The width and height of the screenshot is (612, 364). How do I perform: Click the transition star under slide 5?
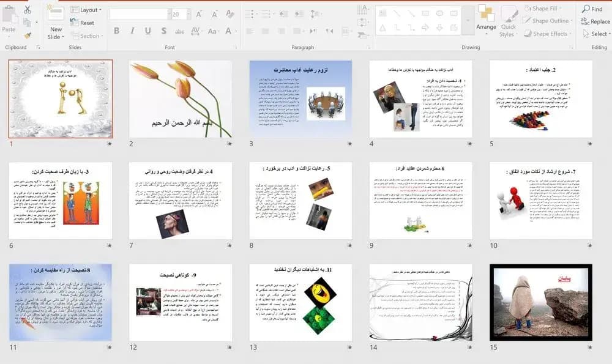(x=590, y=144)
